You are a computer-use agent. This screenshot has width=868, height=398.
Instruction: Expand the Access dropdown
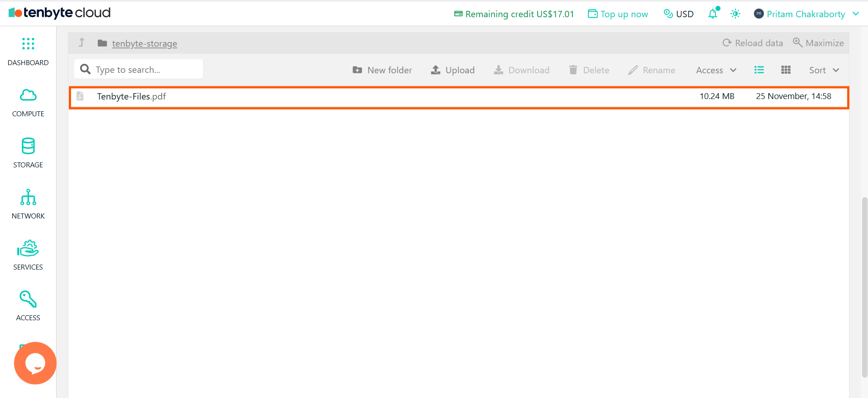coord(716,70)
